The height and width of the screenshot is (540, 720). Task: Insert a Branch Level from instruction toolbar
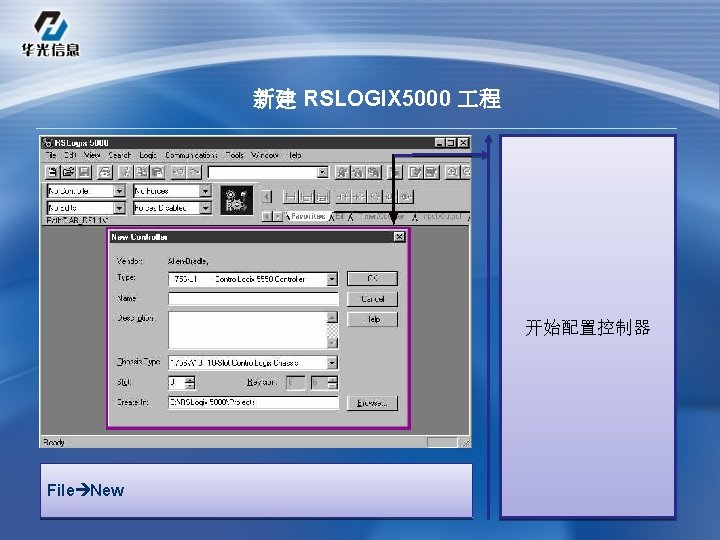322,197
